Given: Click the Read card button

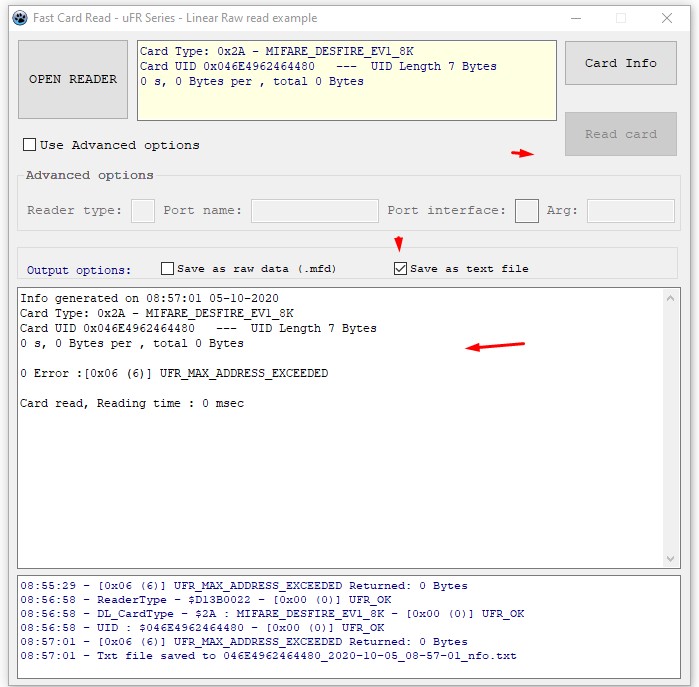Looking at the screenshot, I should coord(621,134).
